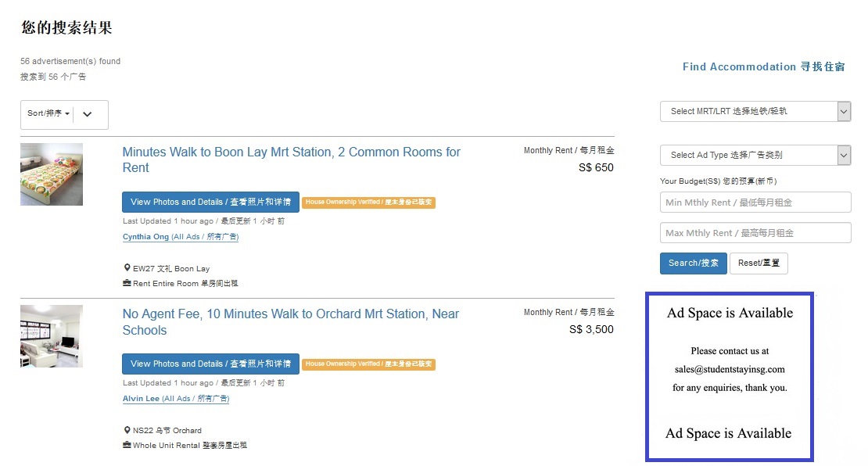
Task: Click the Min Mthly Rent input field
Action: pyautogui.click(x=755, y=203)
